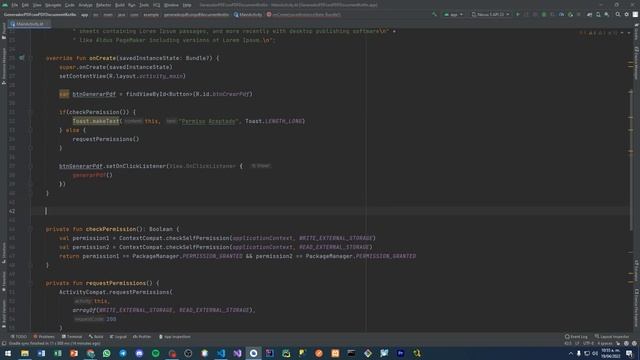Image resolution: width=640 pixels, height=360 pixels.
Task: Open the Event Log
Action: 576,337
